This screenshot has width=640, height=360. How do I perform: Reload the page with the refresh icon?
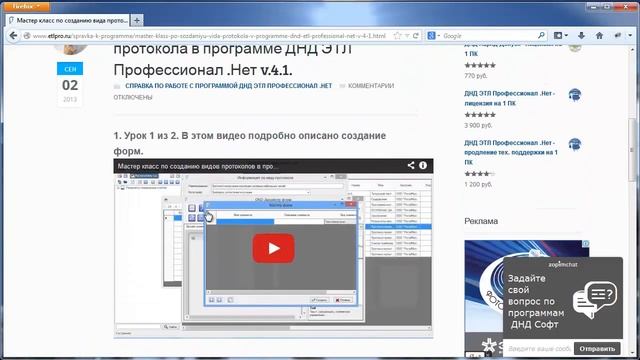(416, 36)
